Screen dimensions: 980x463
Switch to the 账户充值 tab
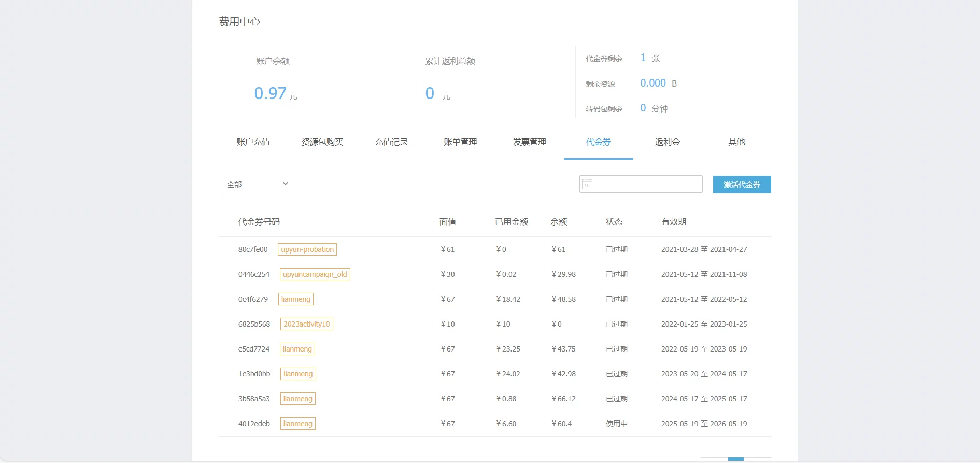[253, 142]
